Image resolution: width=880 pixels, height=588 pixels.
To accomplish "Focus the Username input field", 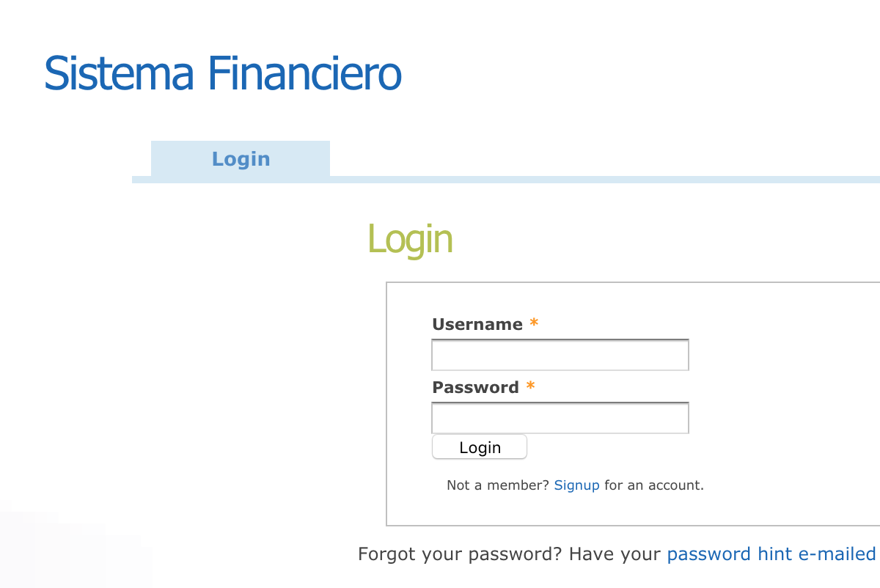I will [560, 356].
